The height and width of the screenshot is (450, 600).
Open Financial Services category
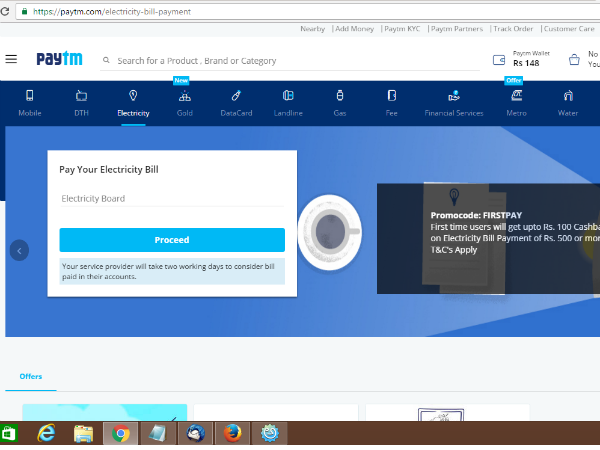453,96
